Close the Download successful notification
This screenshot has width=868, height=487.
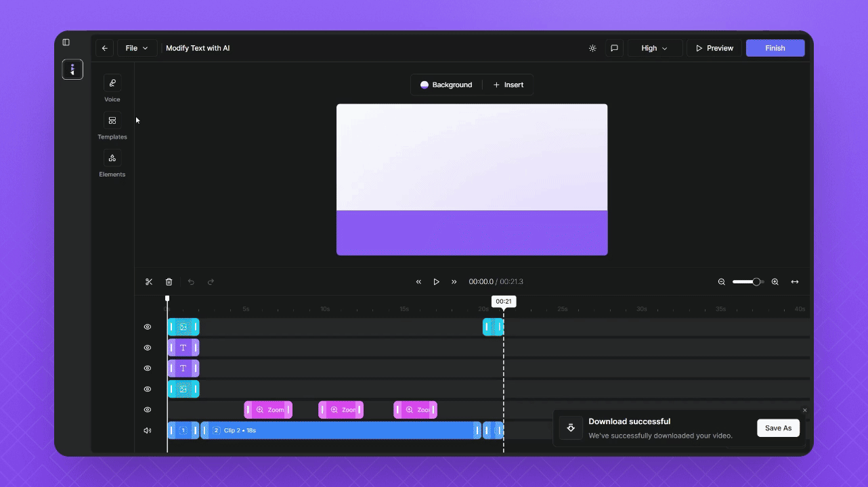coord(804,411)
